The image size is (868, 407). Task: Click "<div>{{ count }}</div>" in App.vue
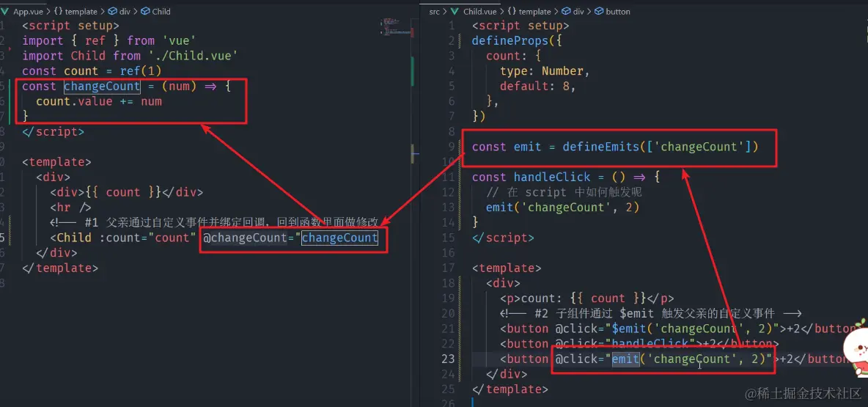click(x=126, y=192)
